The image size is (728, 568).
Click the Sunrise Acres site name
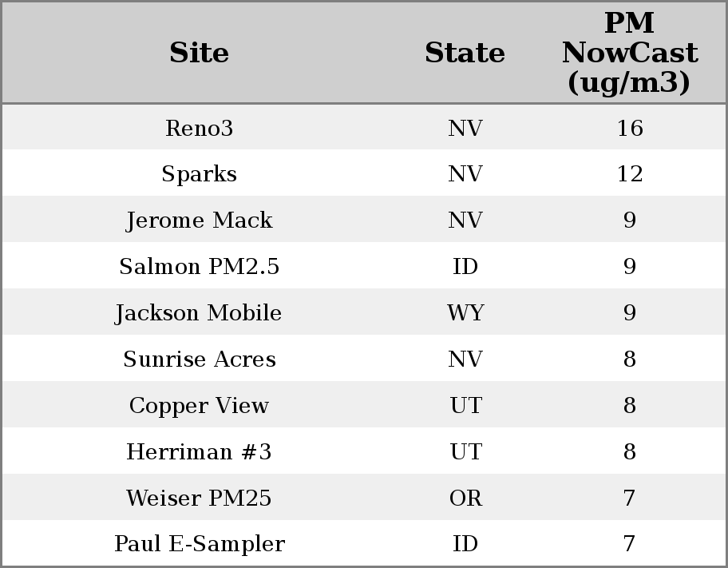point(199,359)
